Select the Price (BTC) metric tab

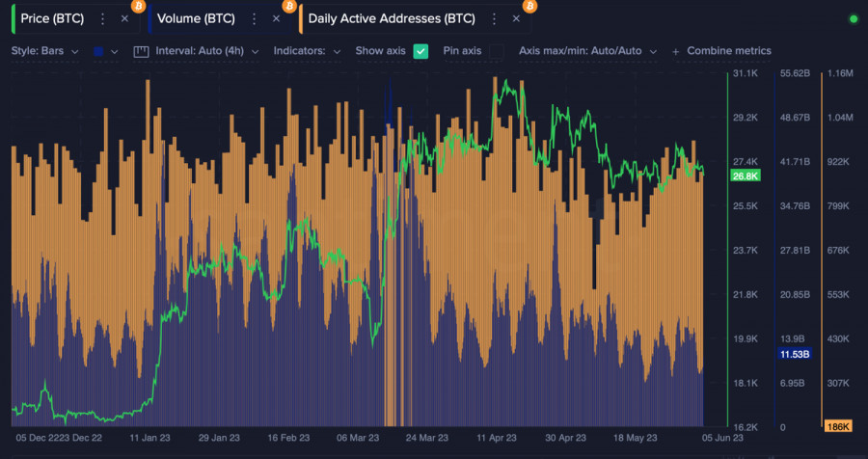(51, 18)
